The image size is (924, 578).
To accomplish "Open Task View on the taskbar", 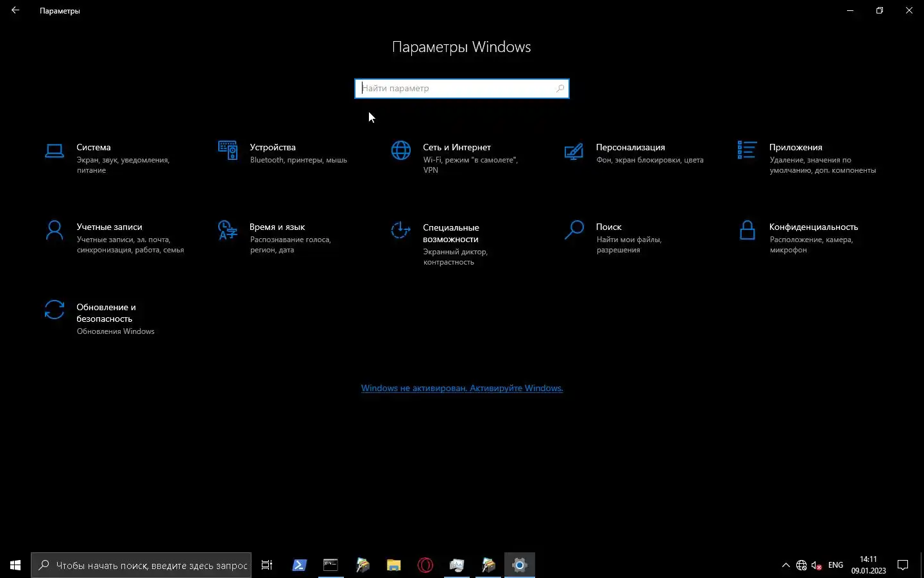I will (267, 565).
